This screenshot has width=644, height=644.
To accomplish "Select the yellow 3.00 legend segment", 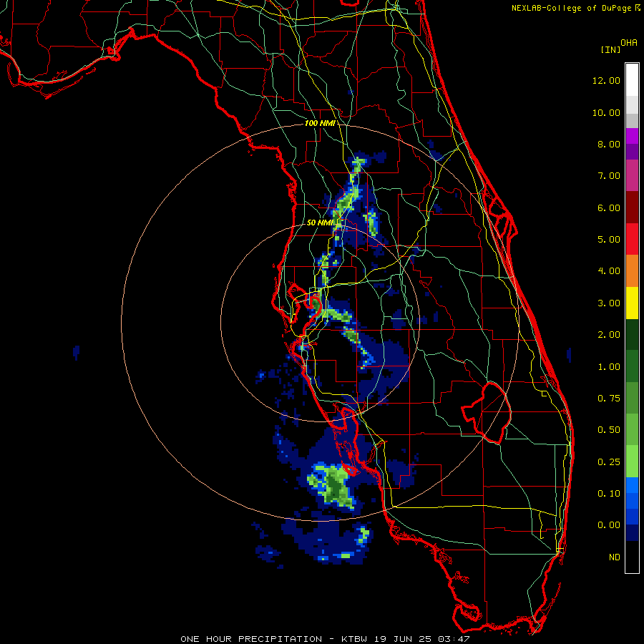I will 632,303.
